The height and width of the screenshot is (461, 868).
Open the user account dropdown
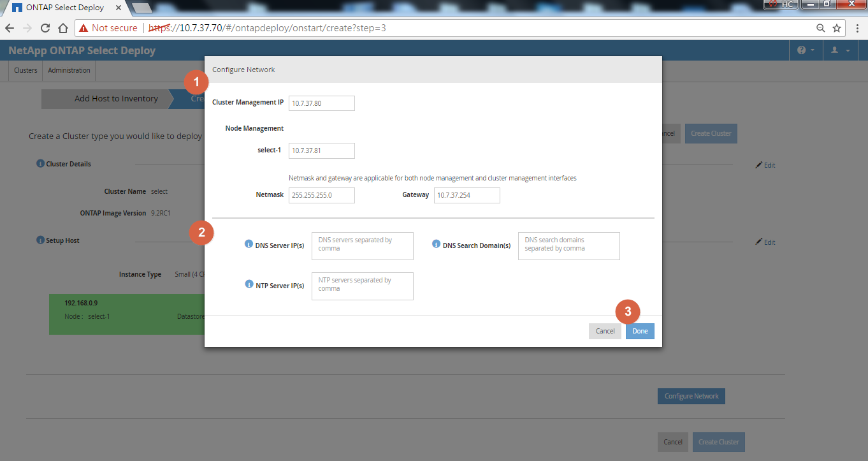tap(841, 50)
